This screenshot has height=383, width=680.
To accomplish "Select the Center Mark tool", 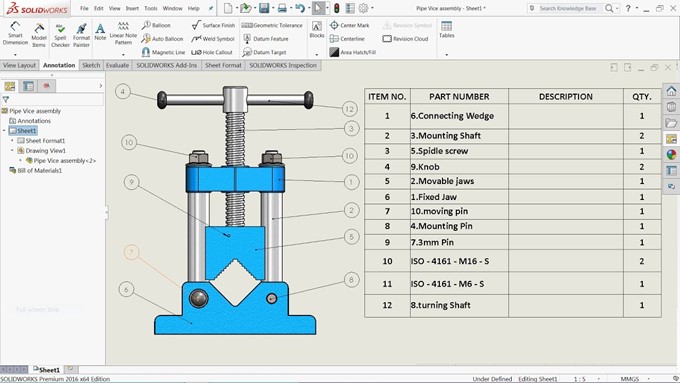I will point(350,25).
